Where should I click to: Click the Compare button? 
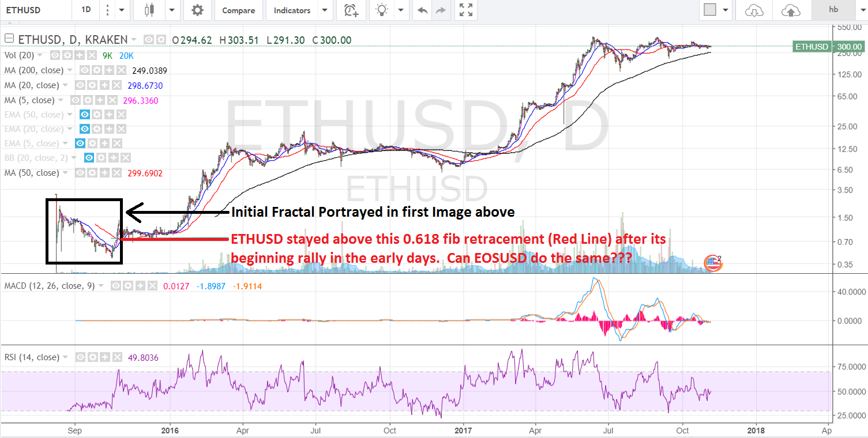click(x=238, y=10)
